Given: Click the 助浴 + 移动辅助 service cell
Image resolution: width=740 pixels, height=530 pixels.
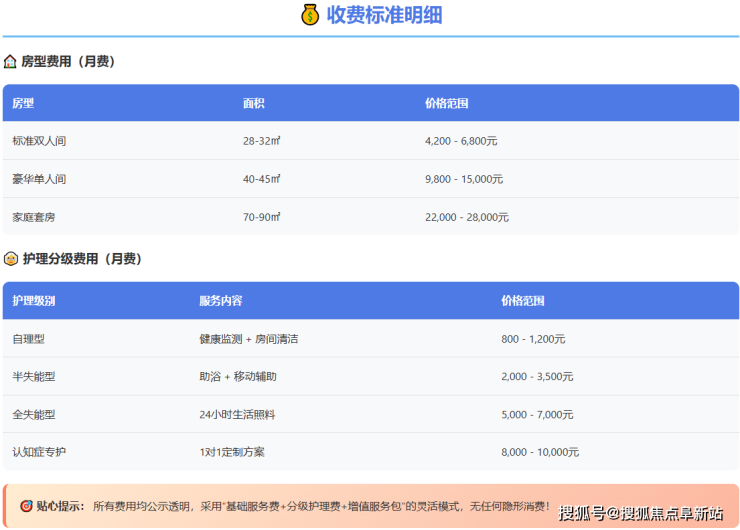Looking at the screenshot, I should coord(238,377).
